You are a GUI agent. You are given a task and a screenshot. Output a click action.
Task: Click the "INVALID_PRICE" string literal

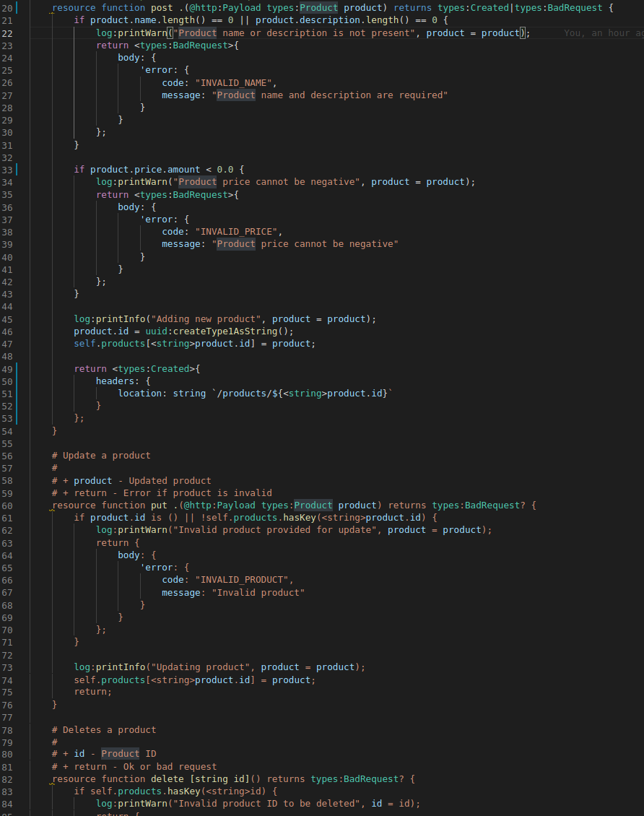point(237,232)
